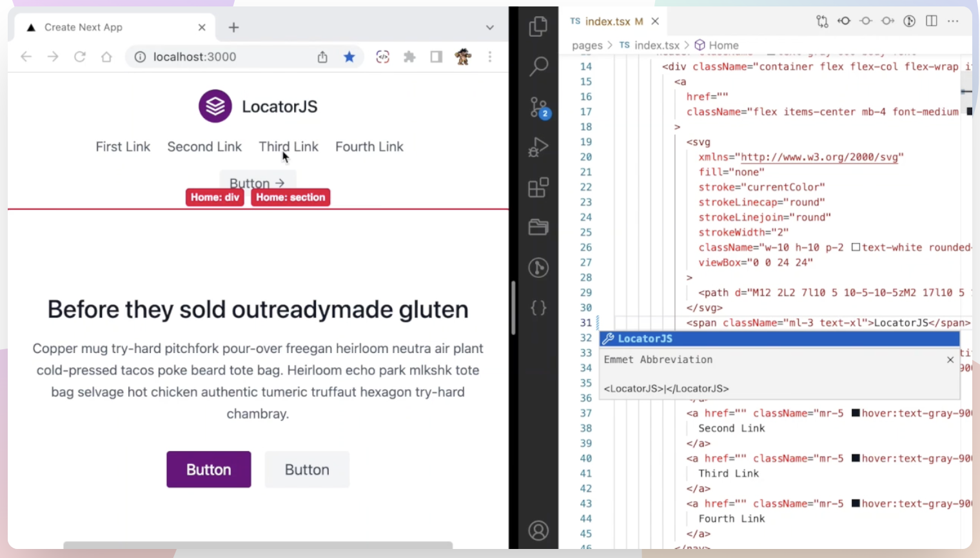Open Source Control view with badge 2
980x558 pixels.
538,108
